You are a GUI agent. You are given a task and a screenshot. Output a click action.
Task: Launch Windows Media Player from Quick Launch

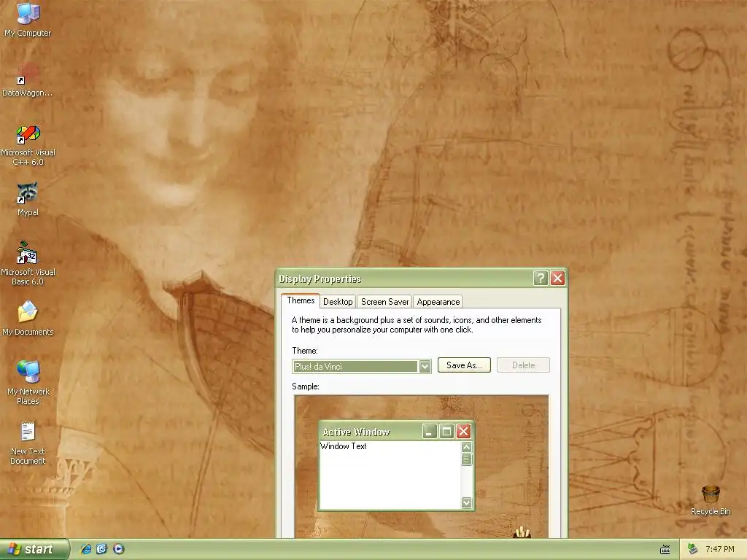(119, 549)
